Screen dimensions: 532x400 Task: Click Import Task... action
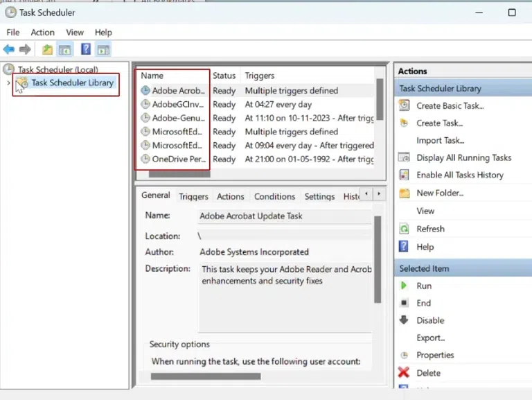pyautogui.click(x=440, y=140)
